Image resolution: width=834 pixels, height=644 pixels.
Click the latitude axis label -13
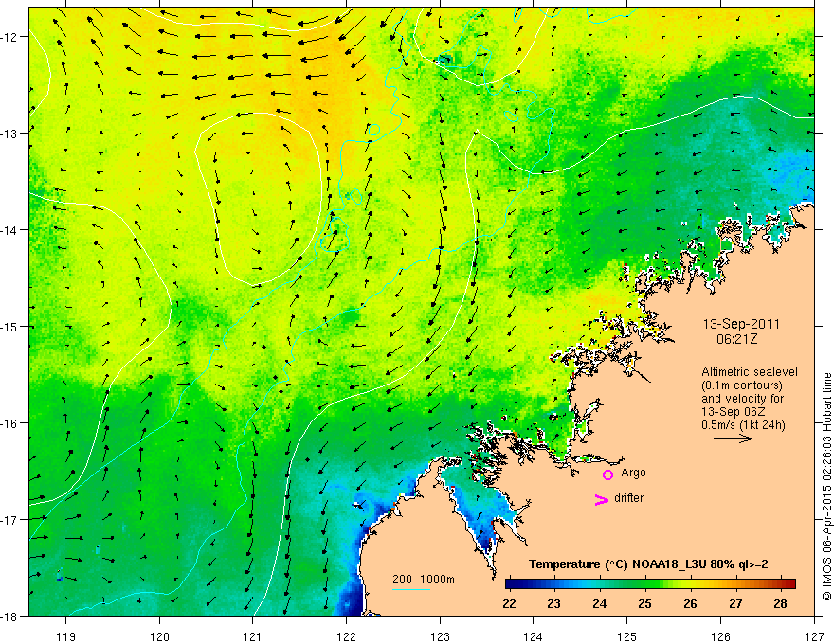coord(9,134)
